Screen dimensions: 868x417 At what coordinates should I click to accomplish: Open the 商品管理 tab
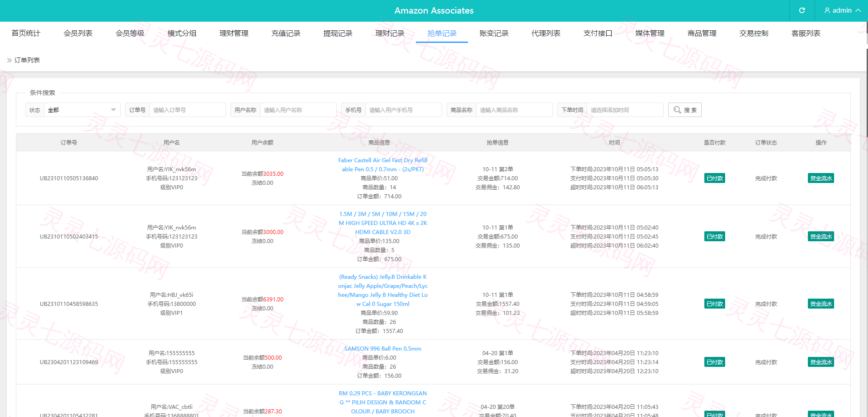pos(702,33)
